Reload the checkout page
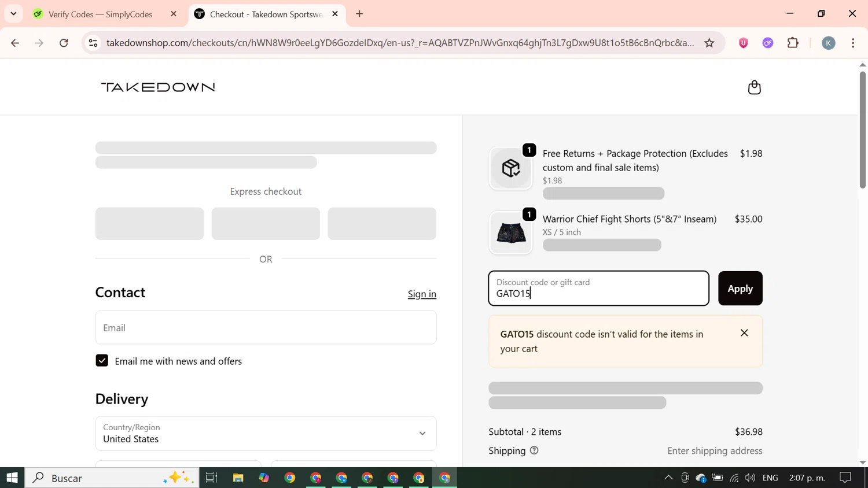This screenshot has height=488, width=868. (64, 43)
